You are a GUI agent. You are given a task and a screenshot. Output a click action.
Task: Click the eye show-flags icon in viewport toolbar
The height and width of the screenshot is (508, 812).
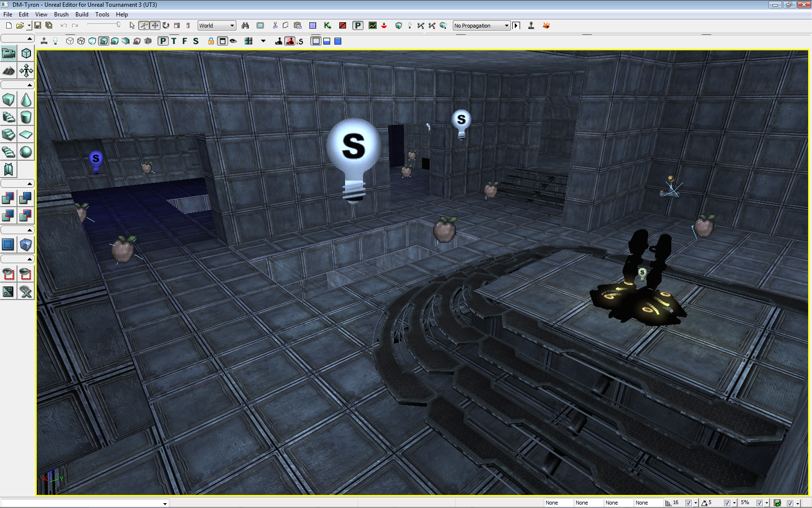(233, 41)
